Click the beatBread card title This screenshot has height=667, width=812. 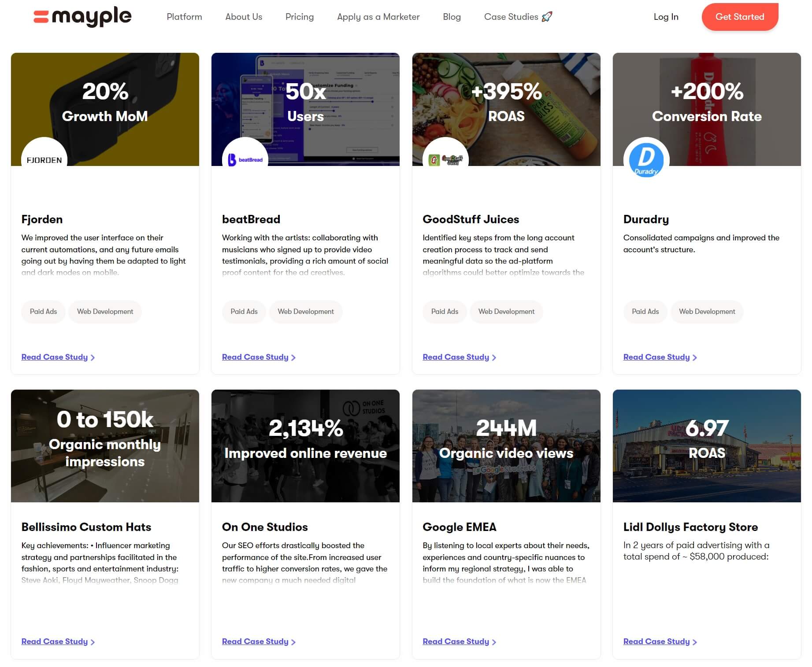tap(251, 219)
